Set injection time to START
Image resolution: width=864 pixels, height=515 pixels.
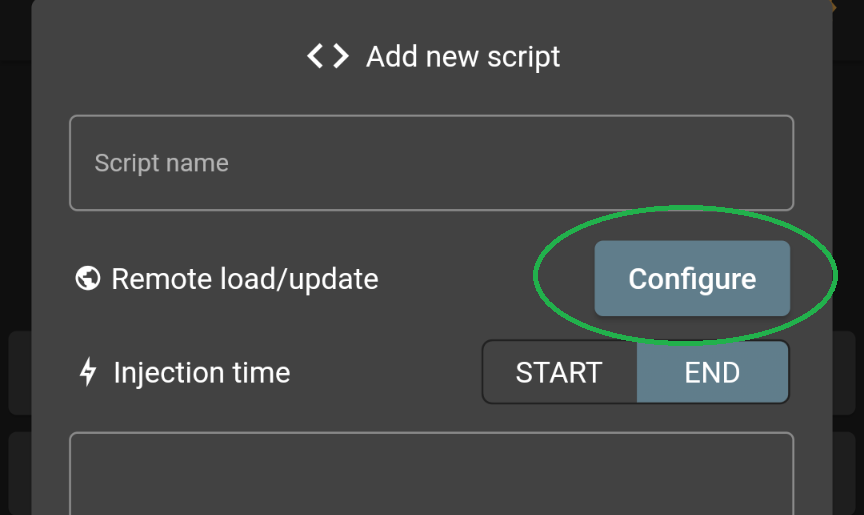click(x=559, y=372)
